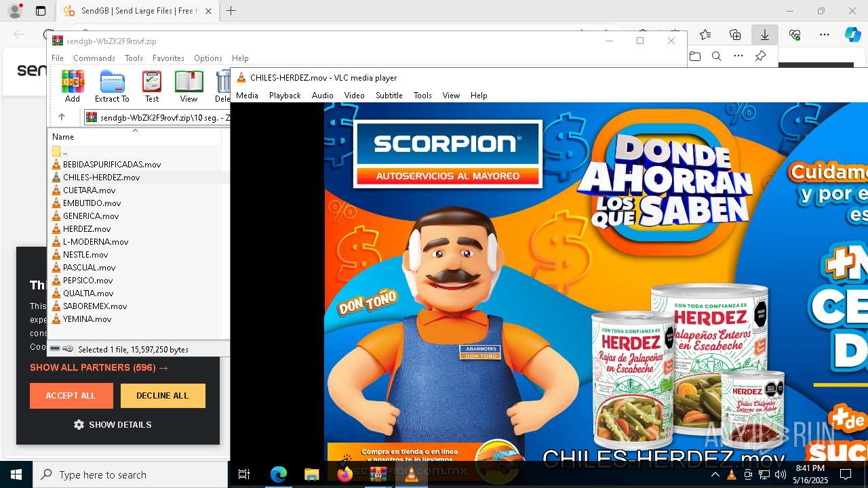Go up one folder level arrow

point(61,117)
